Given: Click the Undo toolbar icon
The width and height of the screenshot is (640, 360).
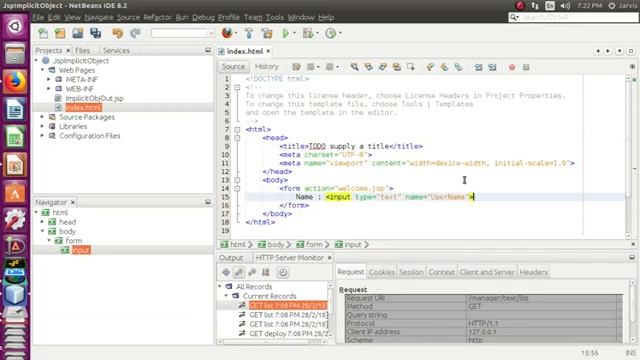Looking at the screenshot, I should (118, 33).
